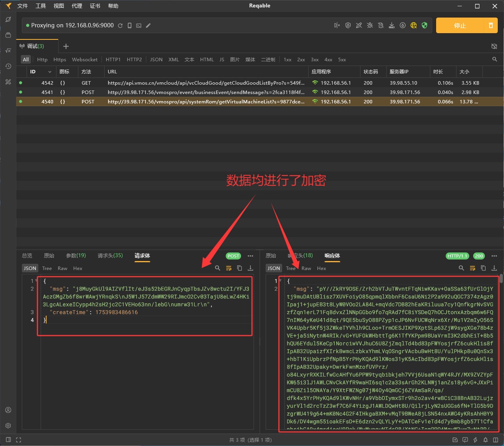Toggle the split layout icon in status bar
The width and height of the screenshot is (504, 446).
[495, 440]
